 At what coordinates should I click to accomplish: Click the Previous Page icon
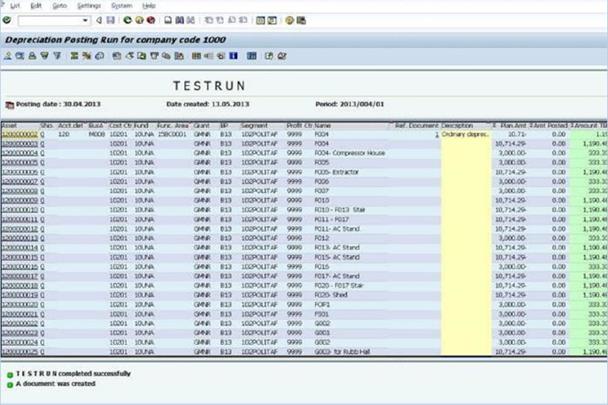coord(220,20)
